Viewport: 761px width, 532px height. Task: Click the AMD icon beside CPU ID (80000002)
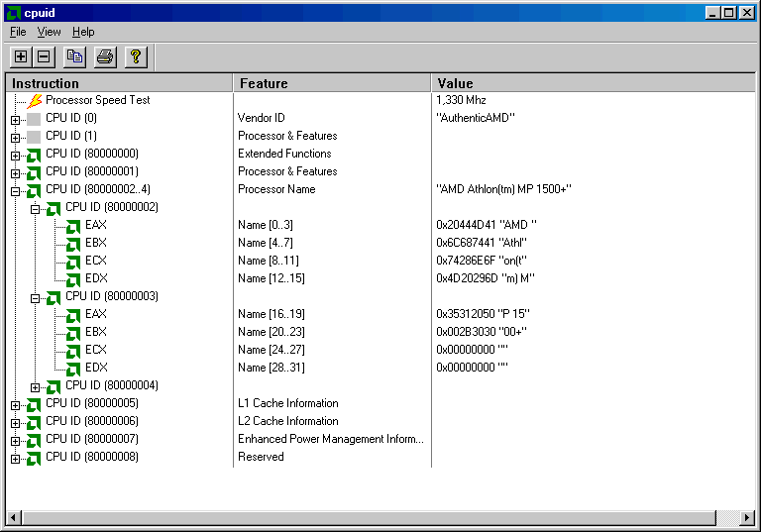click(x=54, y=209)
